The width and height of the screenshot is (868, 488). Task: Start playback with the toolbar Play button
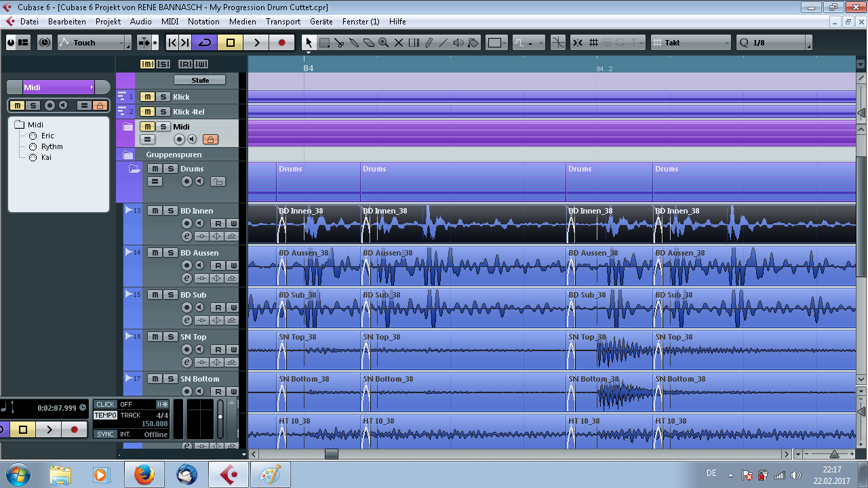(x=256, y=43)
